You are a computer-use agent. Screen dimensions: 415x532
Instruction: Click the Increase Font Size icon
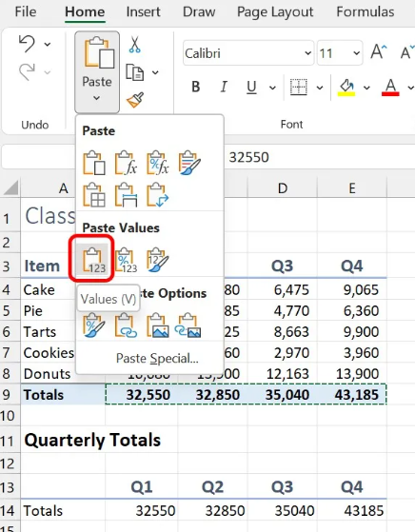pyautogui.click(x=378, y=52)
